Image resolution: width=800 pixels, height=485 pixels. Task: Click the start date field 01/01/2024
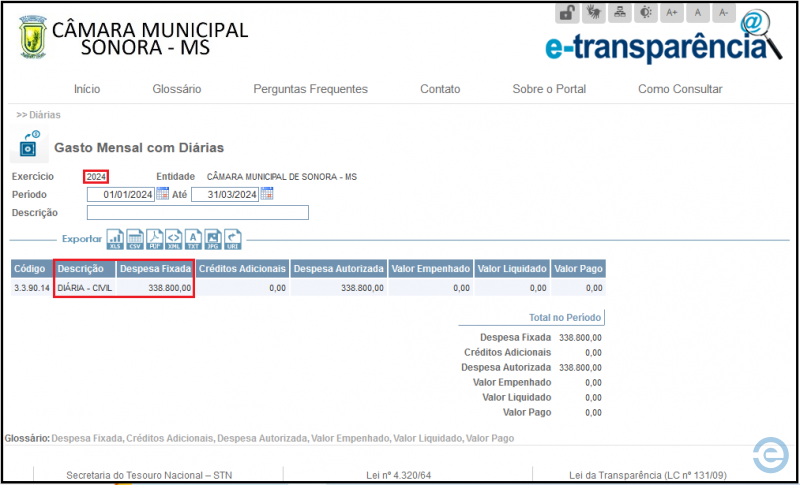tap(121, 194)
